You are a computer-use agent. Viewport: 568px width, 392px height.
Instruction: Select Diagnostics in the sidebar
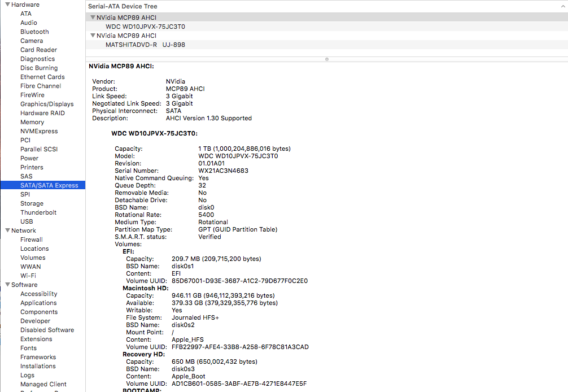[x=37, y=59]
